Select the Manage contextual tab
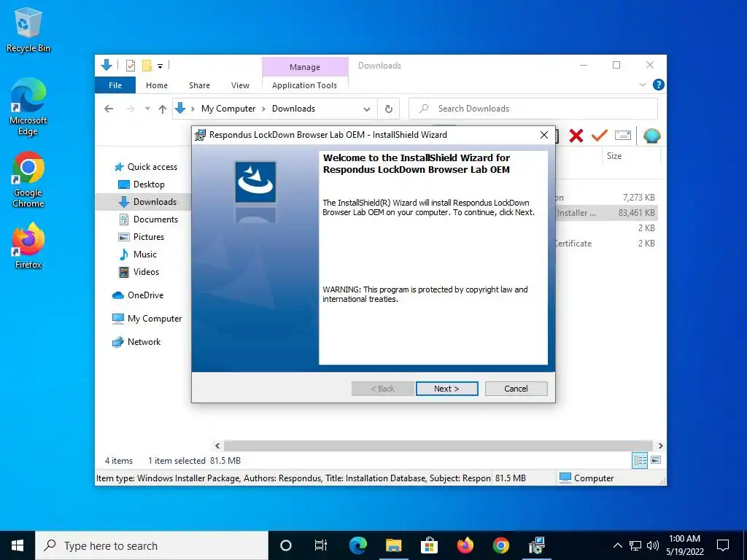747x560 pixels. tap(305, 67)
